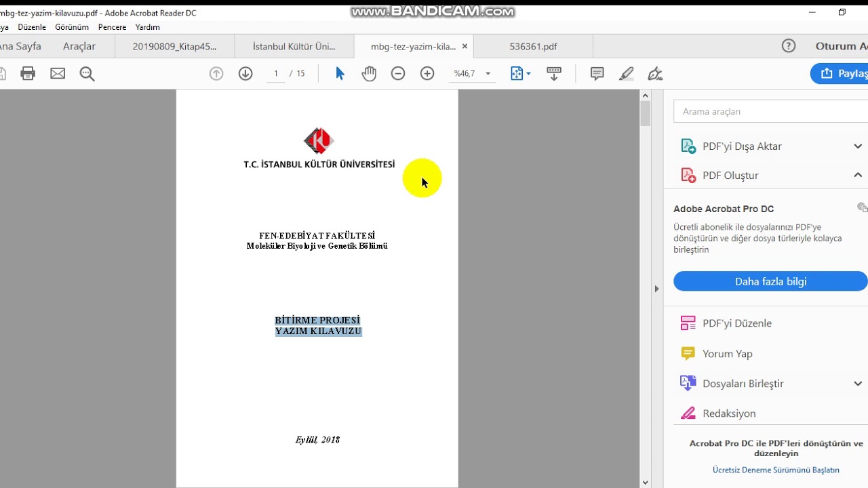This screenshot has width=868, height=488.
Task: Click Daha fazla bilgi button
Action: pyautogui.click(x=770, y=281)
